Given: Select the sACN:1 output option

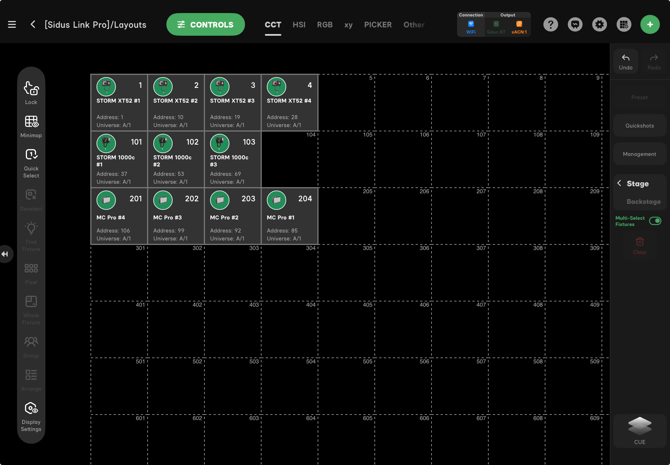Looking at the screenshot, I should [519, 26].
